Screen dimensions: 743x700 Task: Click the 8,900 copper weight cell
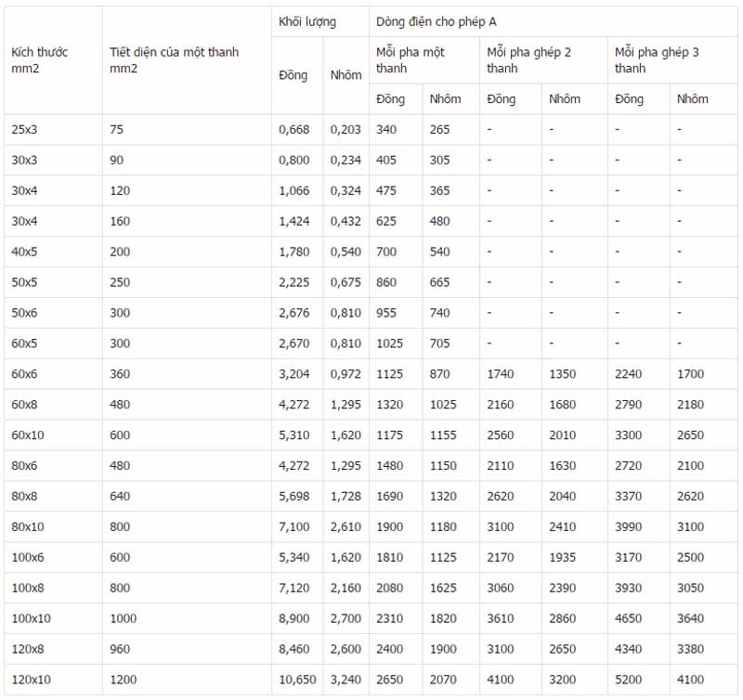coord(294,619)
